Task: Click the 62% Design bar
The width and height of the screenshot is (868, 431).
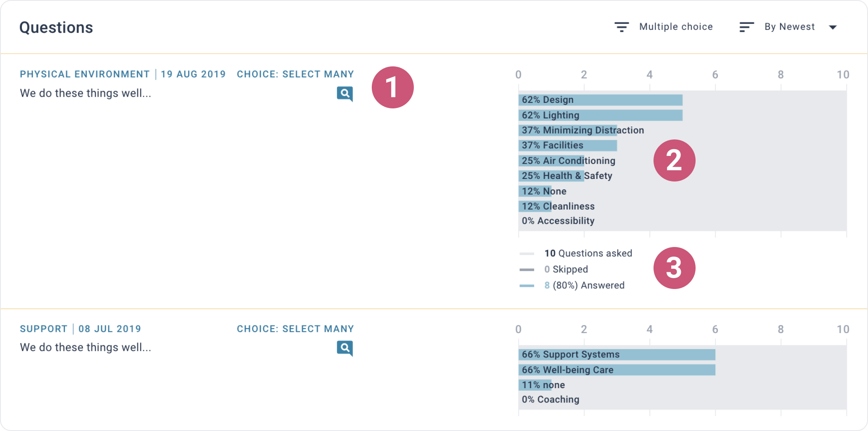Action: coord(601,100)
